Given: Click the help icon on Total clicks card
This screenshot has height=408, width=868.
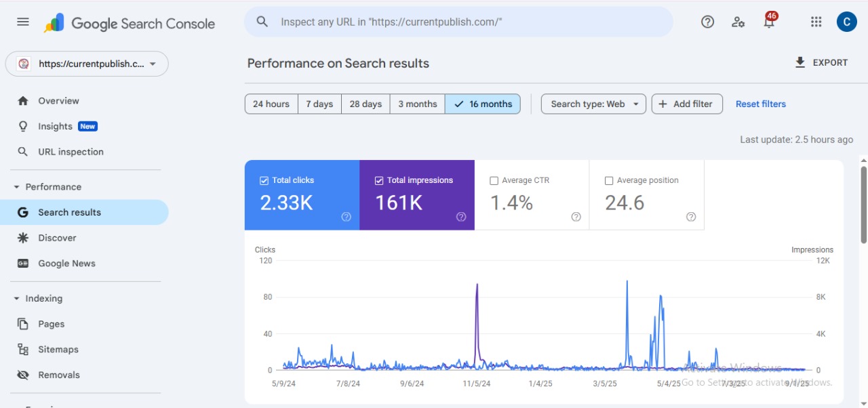Looking at the screenshot, I should (346, 217).
